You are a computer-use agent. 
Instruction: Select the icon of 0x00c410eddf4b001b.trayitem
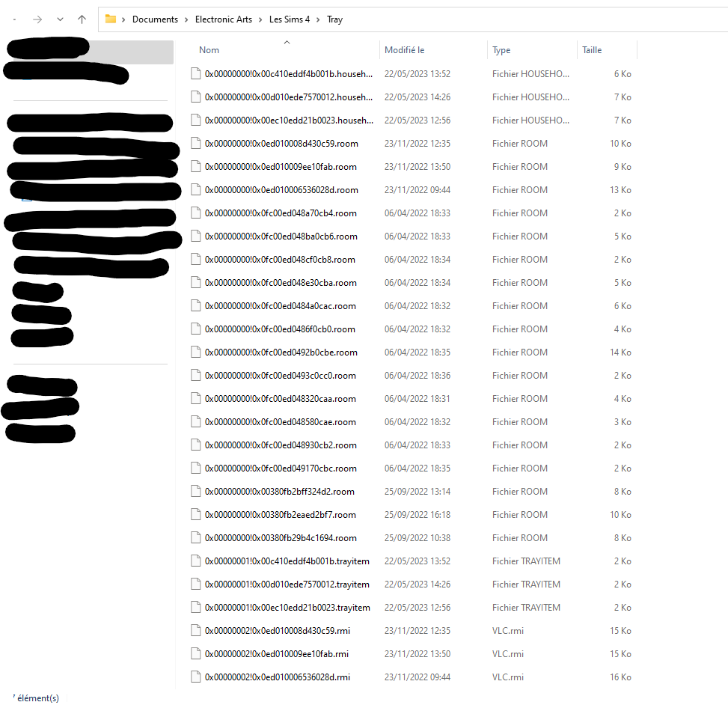point(195,561)
